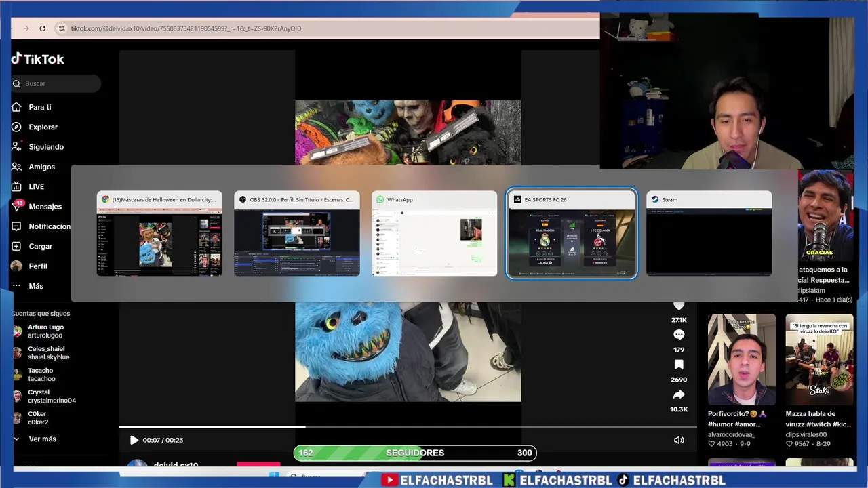
Task: Expand the Más menu
Action: (36, 286)
